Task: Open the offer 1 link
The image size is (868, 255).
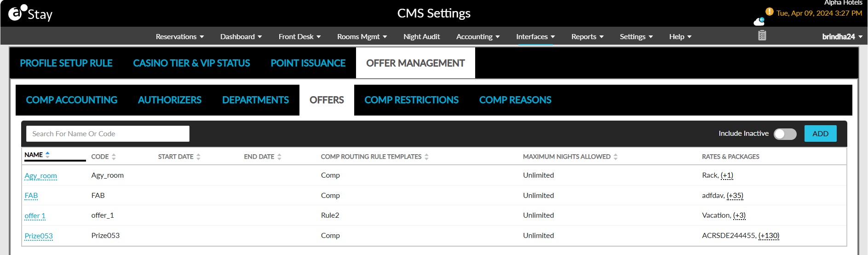Action: pyautogui.click(x=35, y=216)
